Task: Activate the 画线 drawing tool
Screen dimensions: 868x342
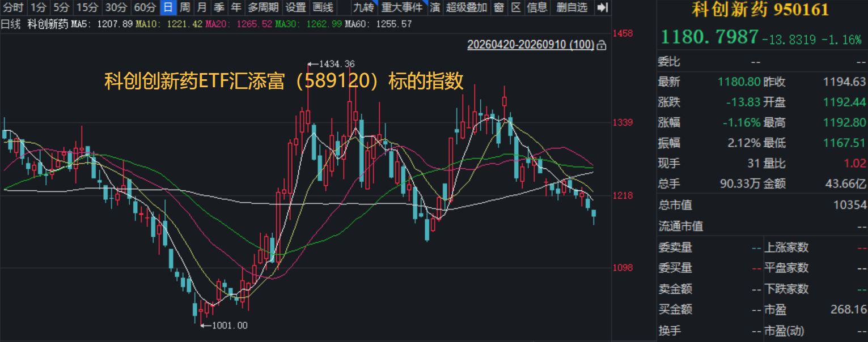Action: coord(323,8)
